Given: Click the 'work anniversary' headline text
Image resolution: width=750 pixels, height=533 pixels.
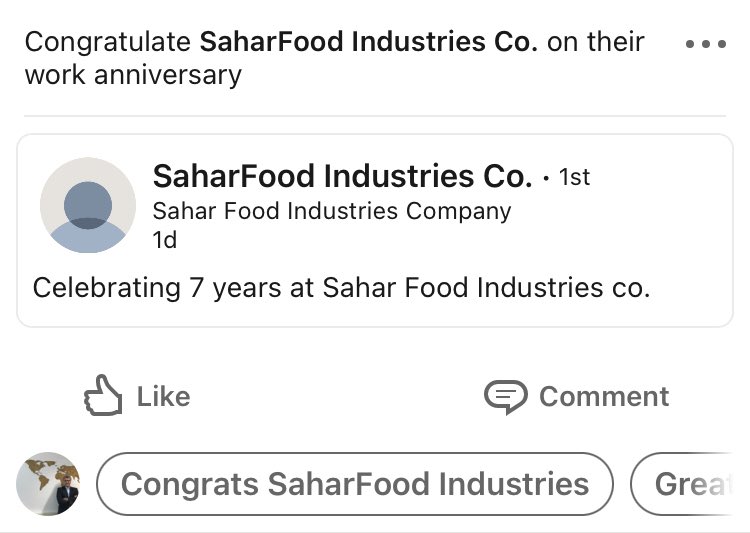Looking at the screenshot, I should click(x=133, y=75).
